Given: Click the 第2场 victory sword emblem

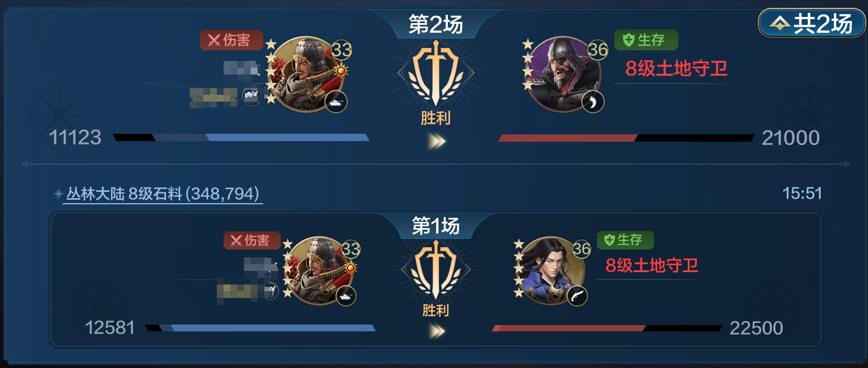Looking at the screenshot, I should [435, 73].
